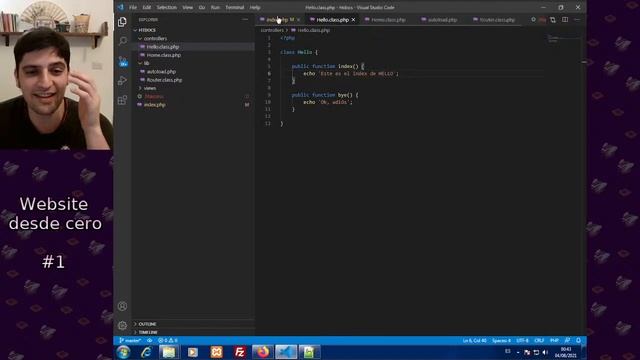Launch Internet Explorer from taskbar

click(x=146, y=352)
